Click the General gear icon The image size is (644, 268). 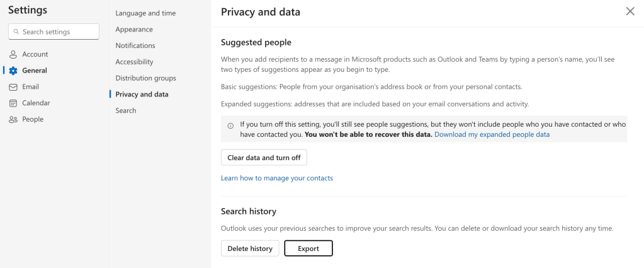click(x=13, y=71)
